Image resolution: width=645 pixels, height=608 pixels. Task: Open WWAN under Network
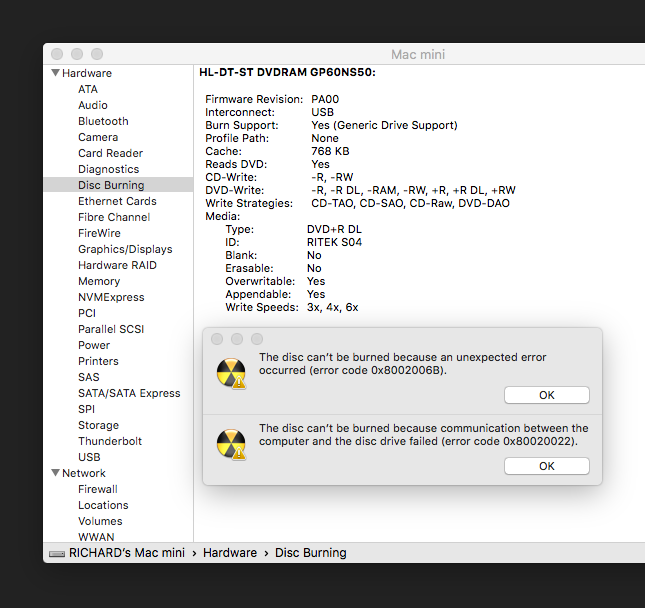(x=96, y=537)
